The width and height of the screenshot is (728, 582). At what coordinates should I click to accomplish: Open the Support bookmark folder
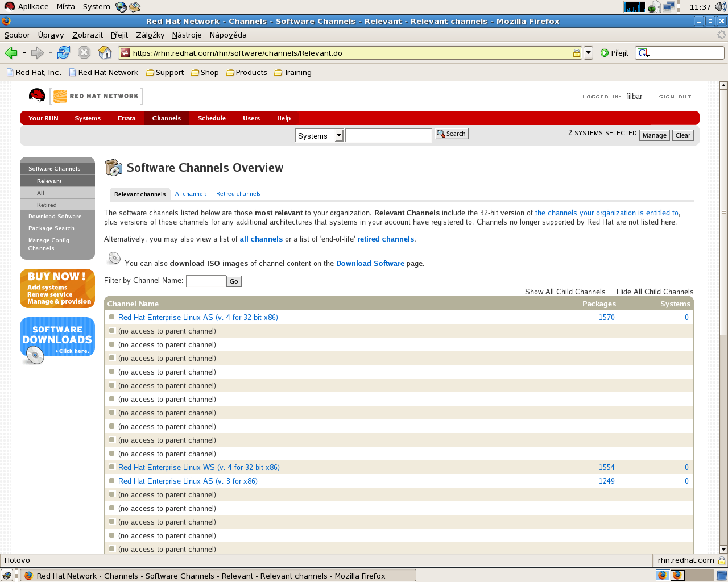coord(164,72)
